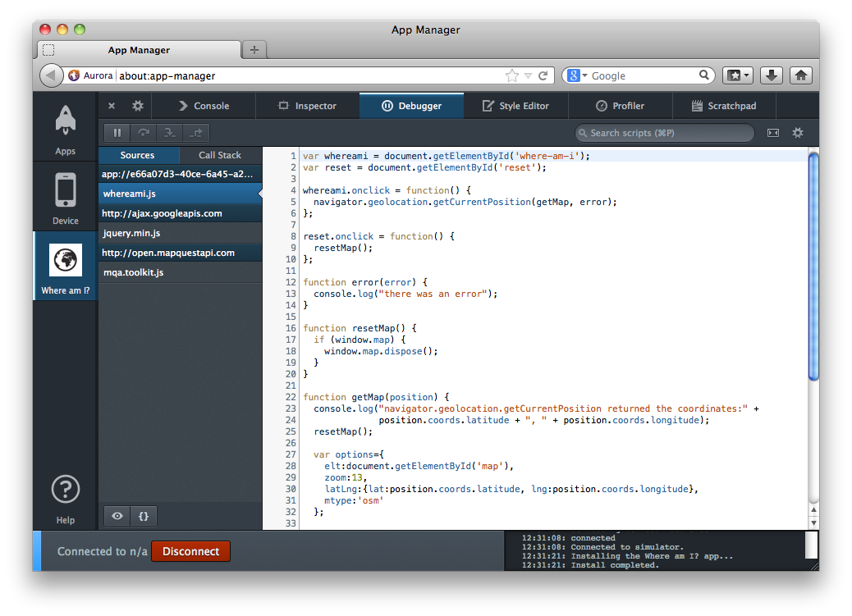The width and height of the screenshot is (852, 616).
Task: Open the Help section
Action: (x=65, y=499)
